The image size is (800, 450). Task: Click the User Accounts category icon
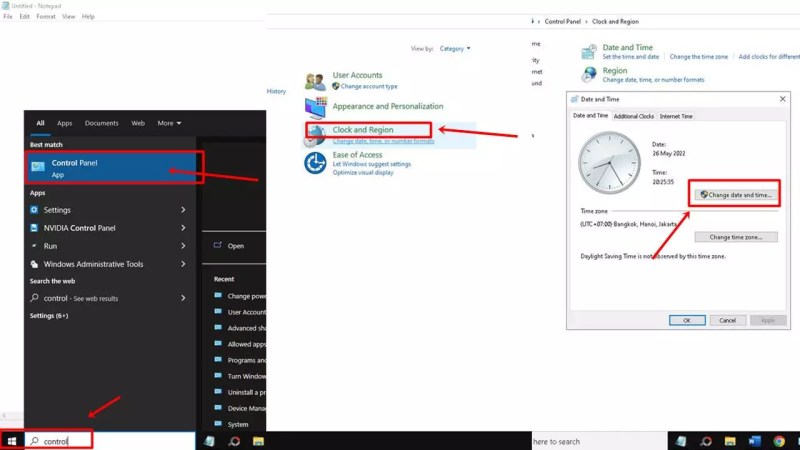pyautogui.click(x=315, y=81)
